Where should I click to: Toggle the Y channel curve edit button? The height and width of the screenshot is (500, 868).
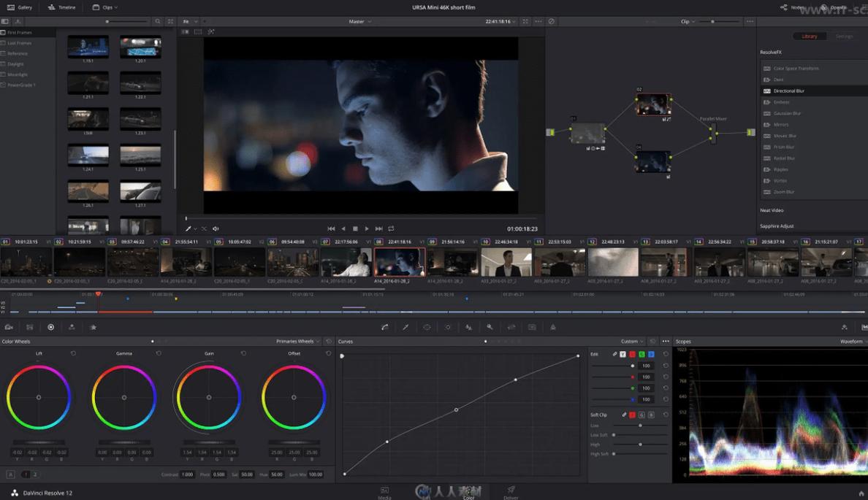623,354
